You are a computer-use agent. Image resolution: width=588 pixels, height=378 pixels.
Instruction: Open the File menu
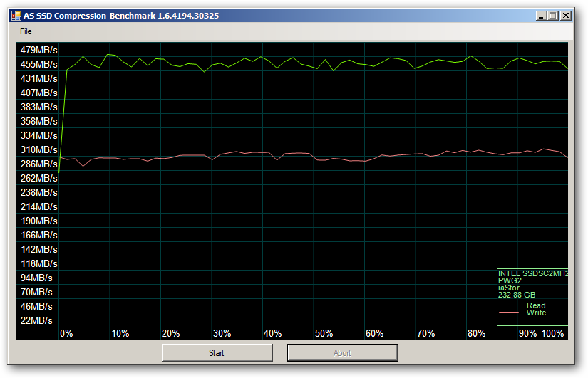[x=26, y=31]
